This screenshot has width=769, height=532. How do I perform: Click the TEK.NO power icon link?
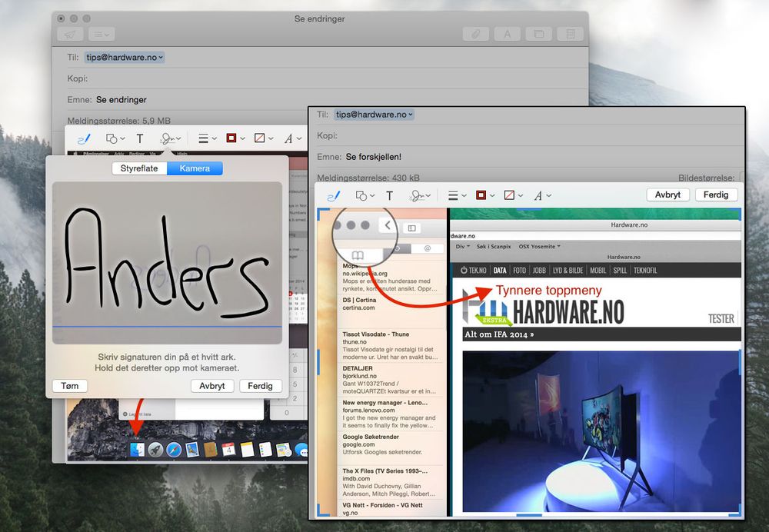click(473, 270)
